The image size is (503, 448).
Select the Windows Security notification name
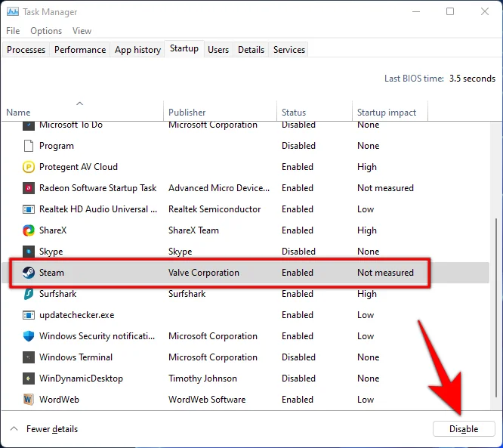[97, 336]
